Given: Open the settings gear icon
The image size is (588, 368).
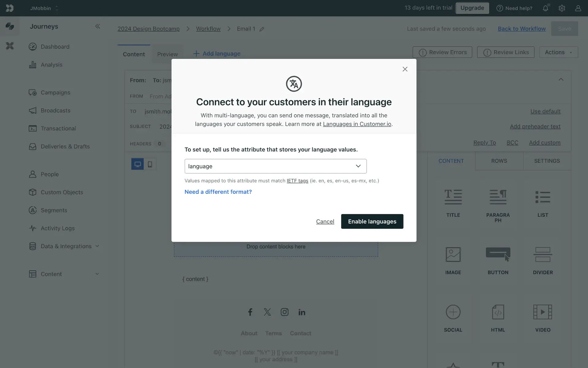Looking at the screenshot, I should (562, 8).
